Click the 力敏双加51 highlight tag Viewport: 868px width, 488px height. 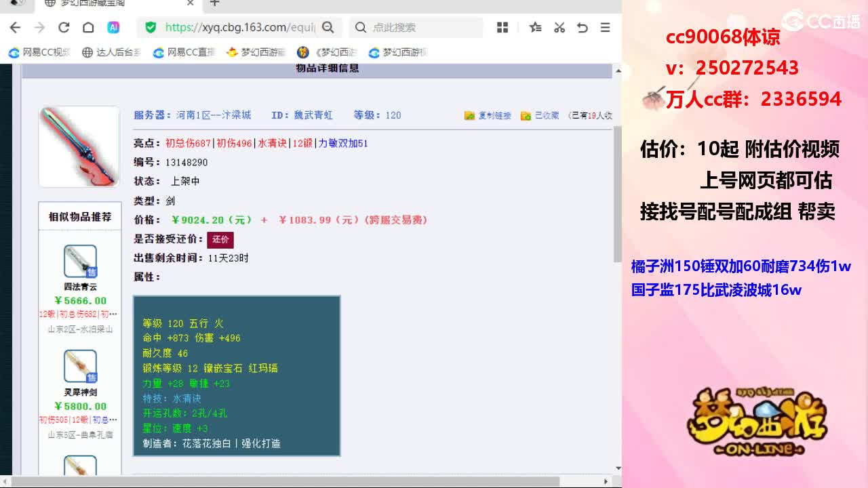343,144
